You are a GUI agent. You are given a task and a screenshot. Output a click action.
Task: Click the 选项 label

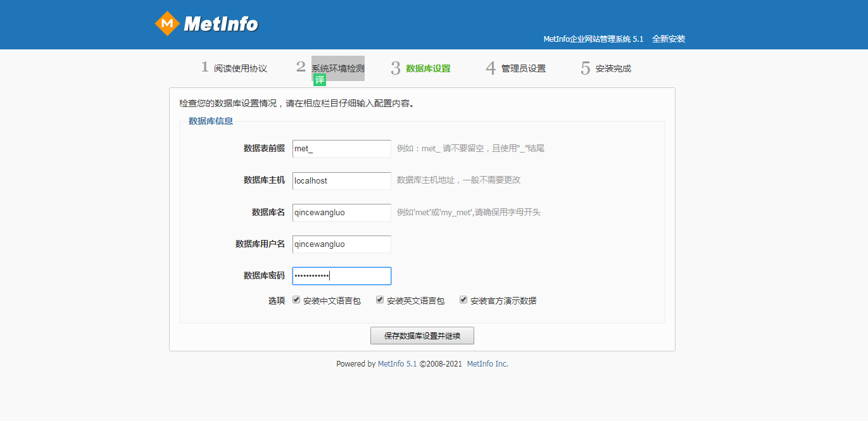[x=277, y=301]
